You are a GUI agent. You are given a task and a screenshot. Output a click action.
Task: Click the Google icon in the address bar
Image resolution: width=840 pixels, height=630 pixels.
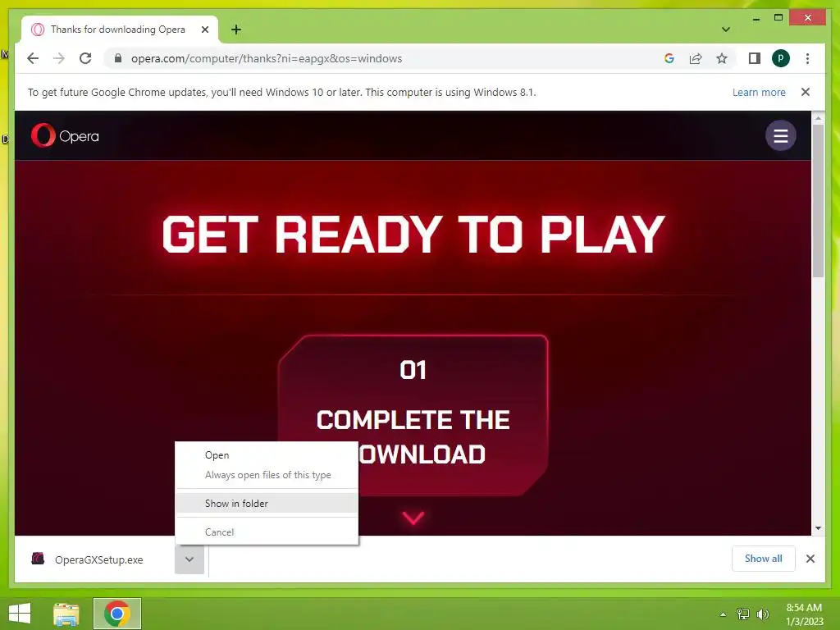pyautogui.click(x=669, y=58)
